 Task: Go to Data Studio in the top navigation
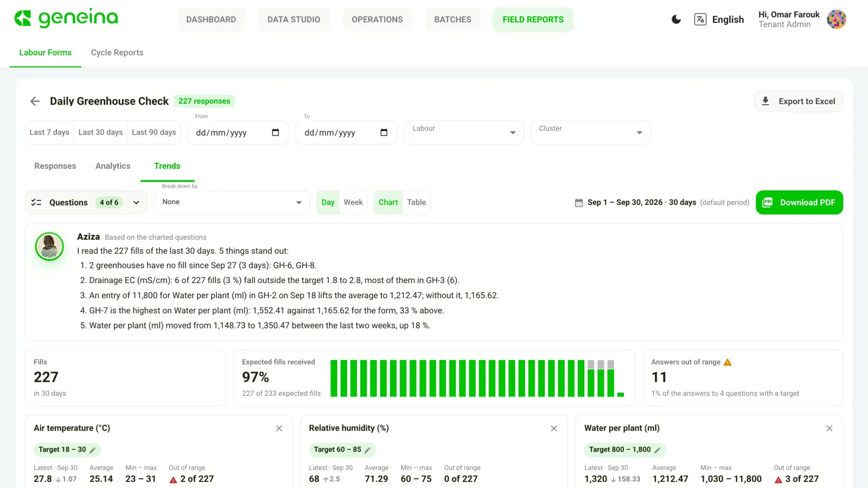click(294, 20)
